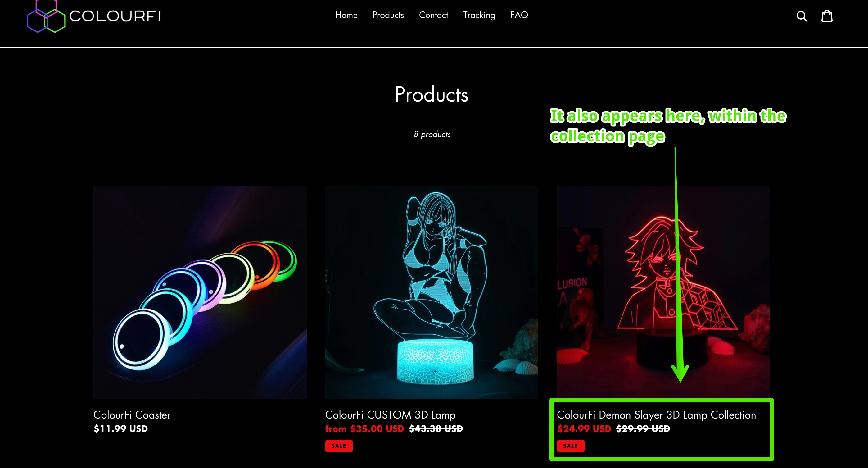Click ColourFi CUSTOM 3D Lamp title
868x468 pixels.
click(390, 415)
